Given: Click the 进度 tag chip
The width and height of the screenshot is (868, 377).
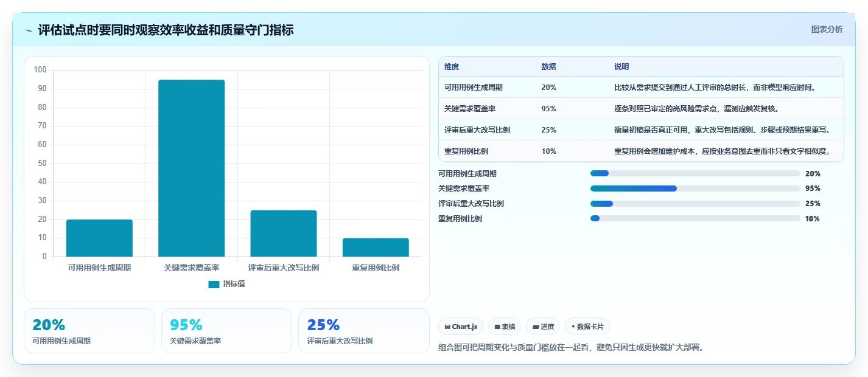Looking at the screenshot, I should pyautogui.click(x=543, y=327).
